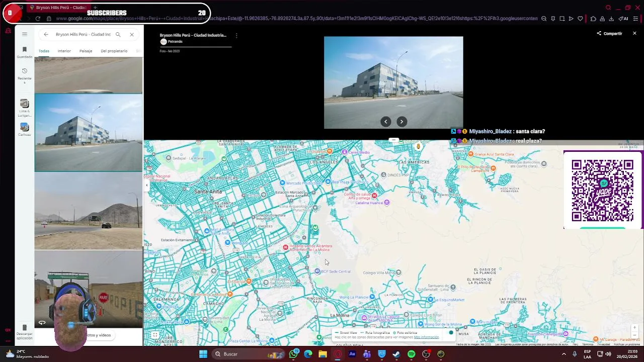644x362 pixels.
Task: Open the weather widget 24°C
Action: 28,354
